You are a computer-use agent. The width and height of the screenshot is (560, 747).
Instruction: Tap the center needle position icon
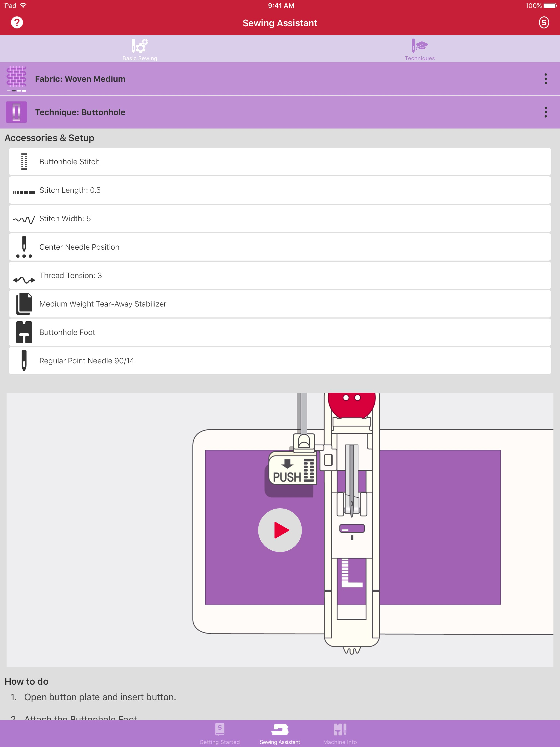tap(24, 247)
